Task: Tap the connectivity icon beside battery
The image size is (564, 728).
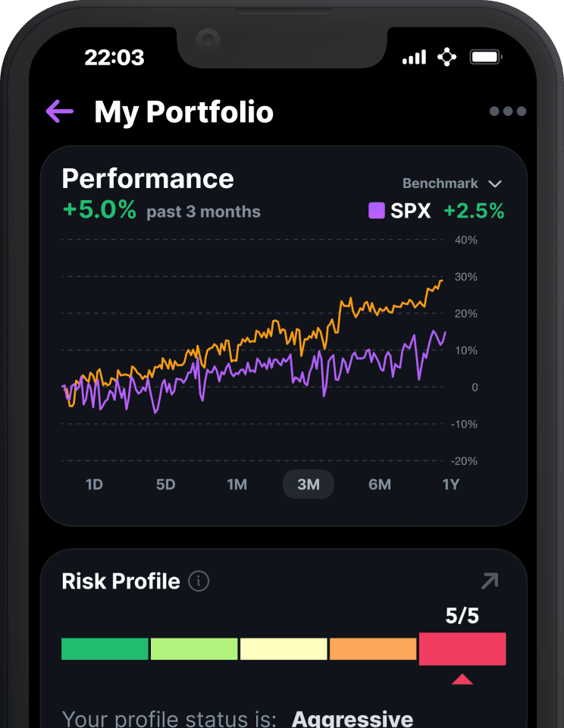Action: tap(447, 57)
